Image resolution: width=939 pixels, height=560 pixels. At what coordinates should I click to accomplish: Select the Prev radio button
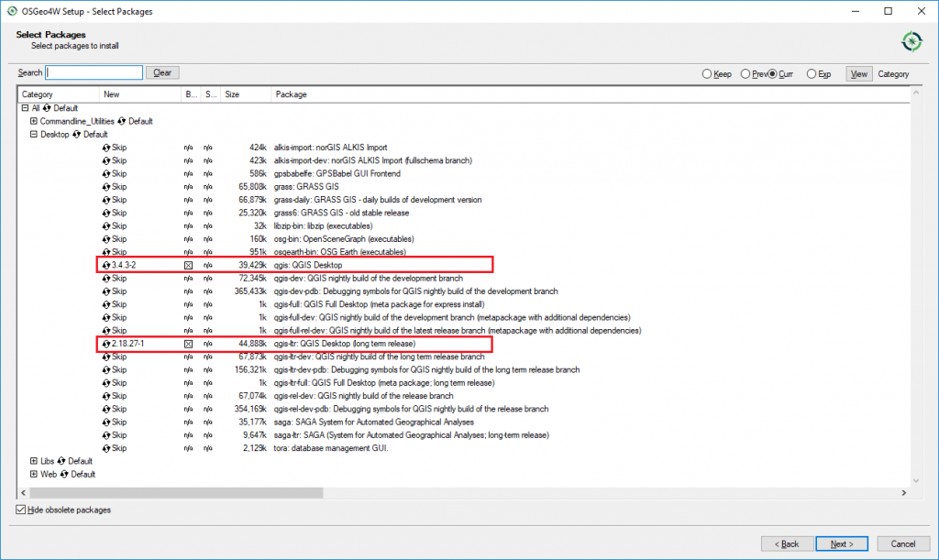[x=745, y=74]
